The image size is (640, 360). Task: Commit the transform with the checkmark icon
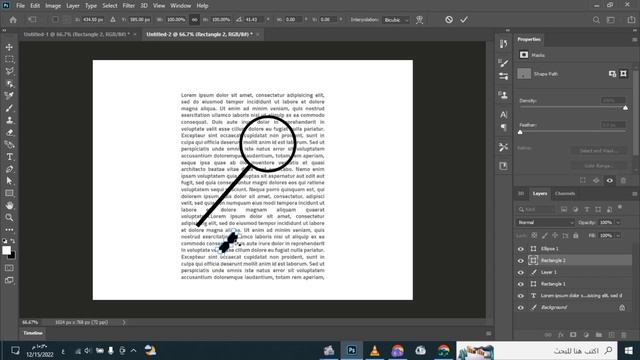464,20
